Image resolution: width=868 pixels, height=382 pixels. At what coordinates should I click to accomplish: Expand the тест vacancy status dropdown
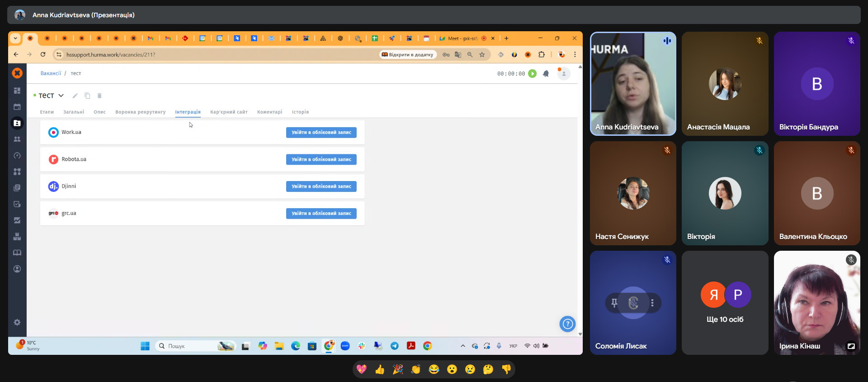(x=61, y=95)
